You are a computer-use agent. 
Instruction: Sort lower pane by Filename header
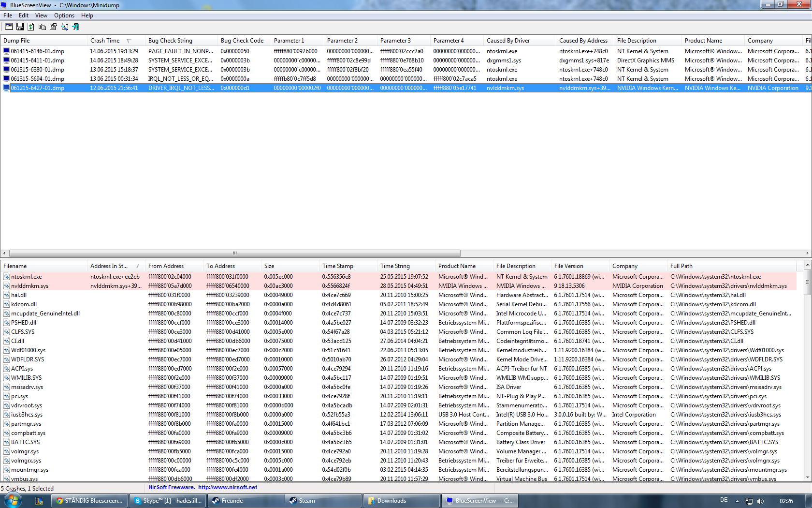pyautogui.click(x=43, y=266)
